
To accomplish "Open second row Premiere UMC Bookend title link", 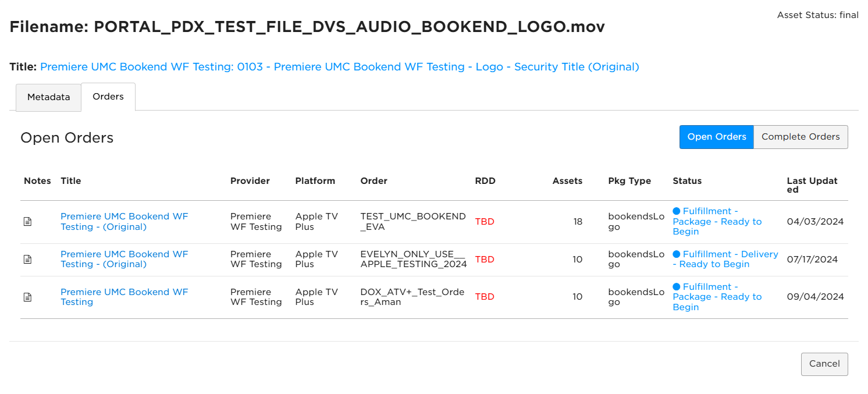I will pos(124,260).
